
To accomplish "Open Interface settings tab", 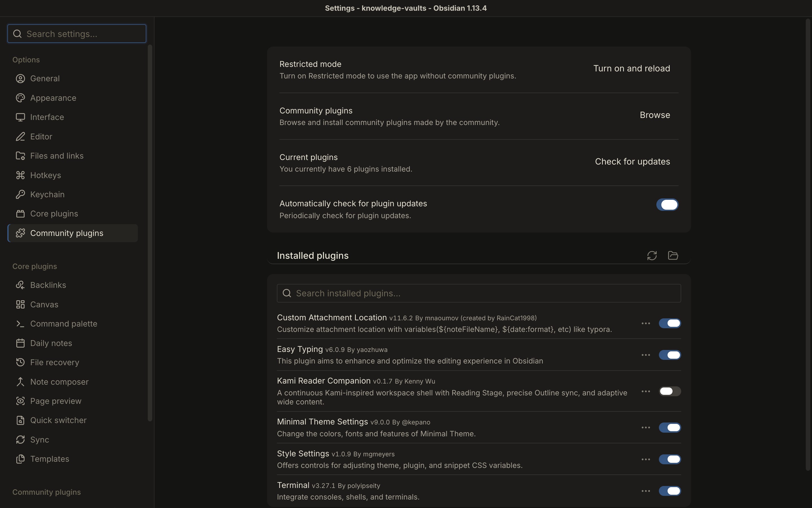I will click(73, 117).
